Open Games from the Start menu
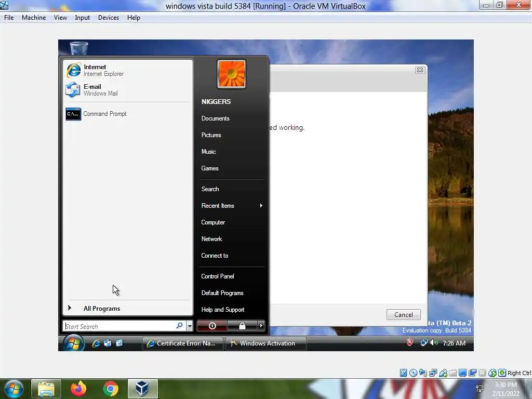 [210, 168]
